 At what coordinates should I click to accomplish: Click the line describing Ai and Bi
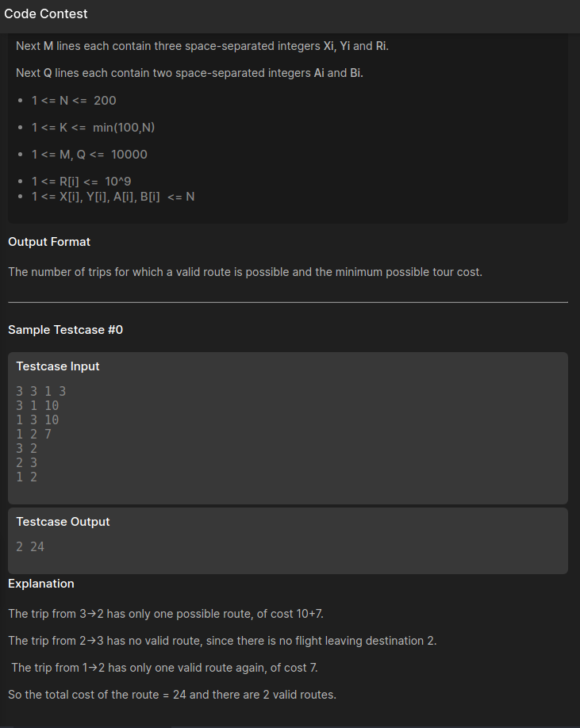(190, 73)
